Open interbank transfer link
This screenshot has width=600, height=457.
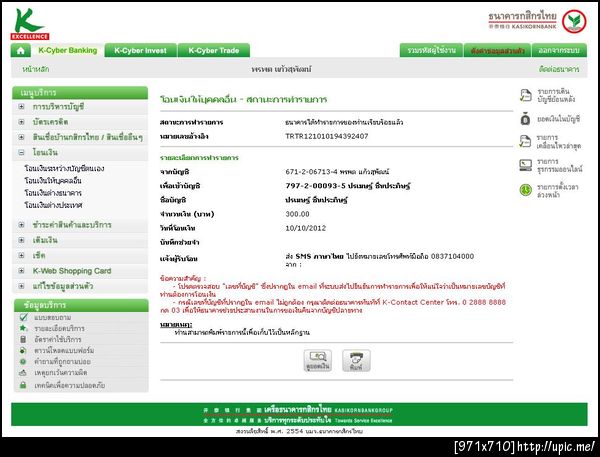53,193
